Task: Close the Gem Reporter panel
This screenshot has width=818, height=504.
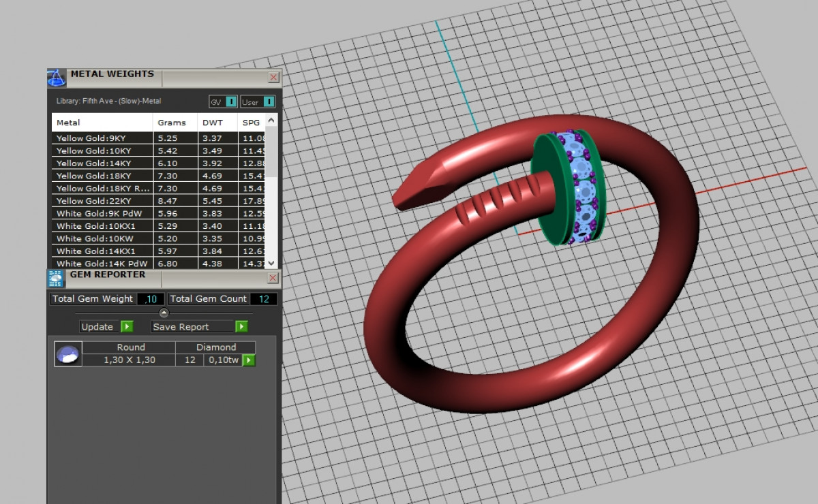Action: 273,278
